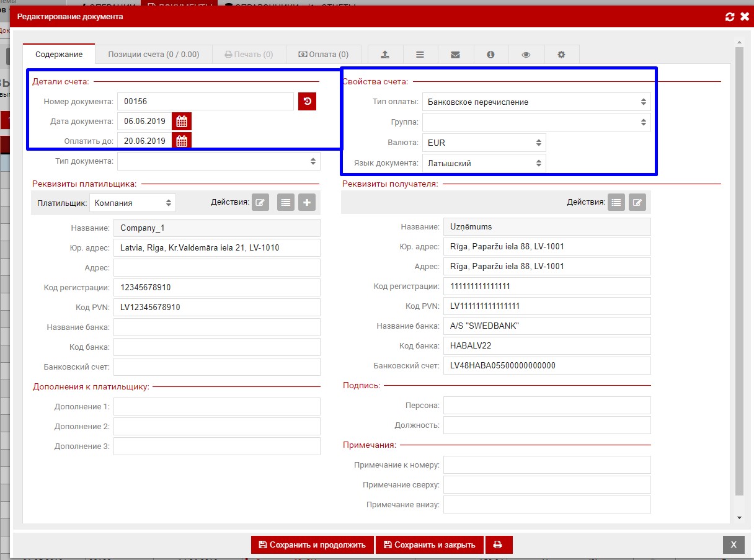
Task: Click the Сохранить и продолжить button
Action: [x=313, y=544]
